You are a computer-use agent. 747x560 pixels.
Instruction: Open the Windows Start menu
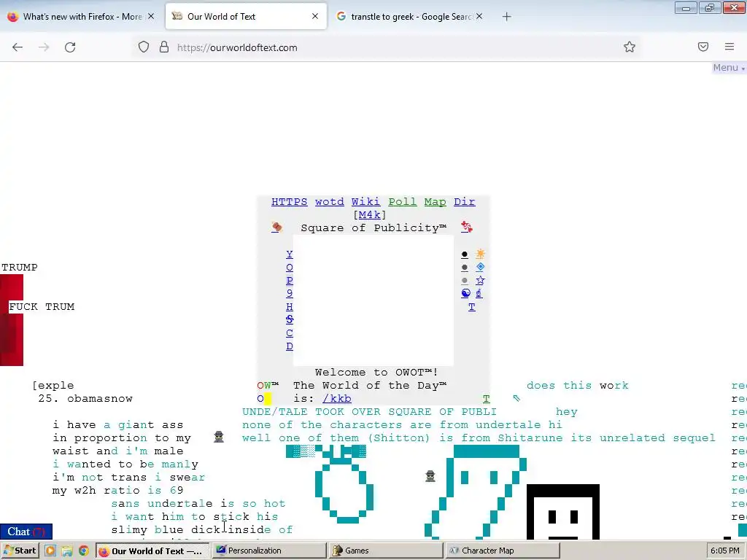pyautogui.click(x=20, y=551)
